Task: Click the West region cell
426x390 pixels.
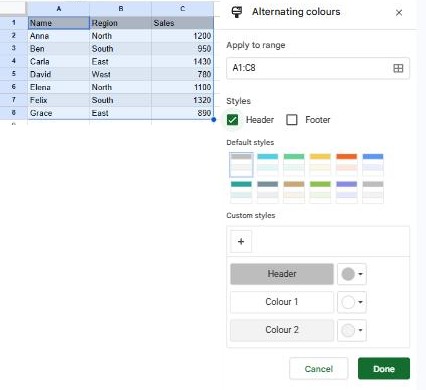Action: (120, 74)
